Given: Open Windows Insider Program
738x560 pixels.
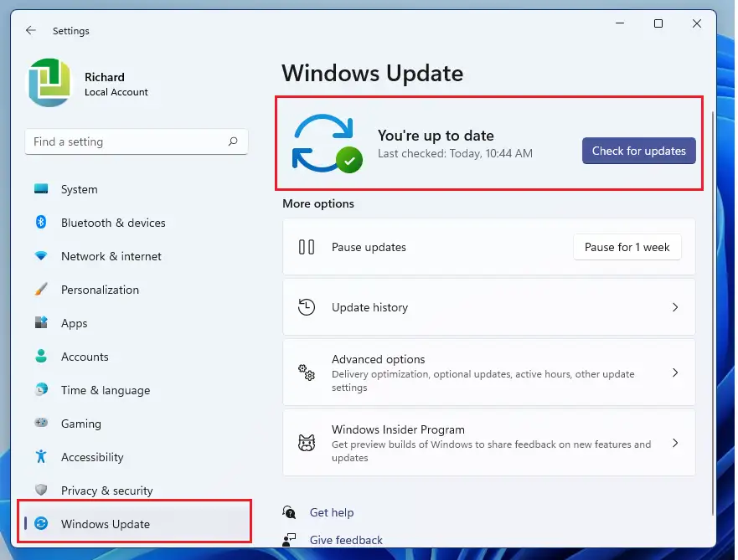Looking at the screenshot, I should click(x=489, y=443).
